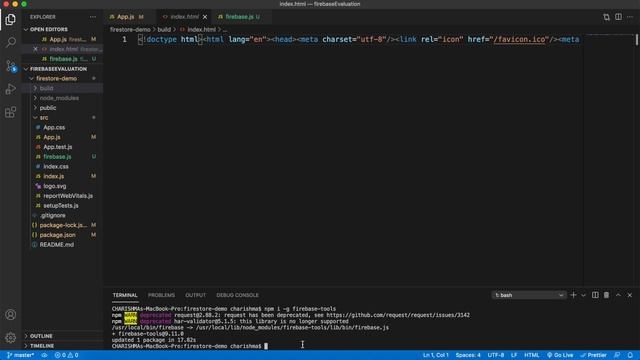Open the Run and Debug view
This screenshot has height=360, width=640.
11,89
